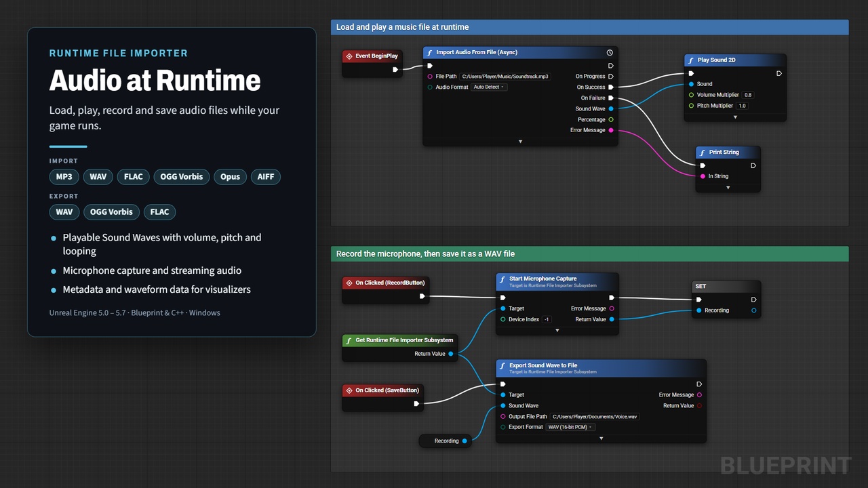Image resolution: width=868 pixels, height=488 pixels.
Task: Click the Recording variable getter node
Action: [446, 441]
